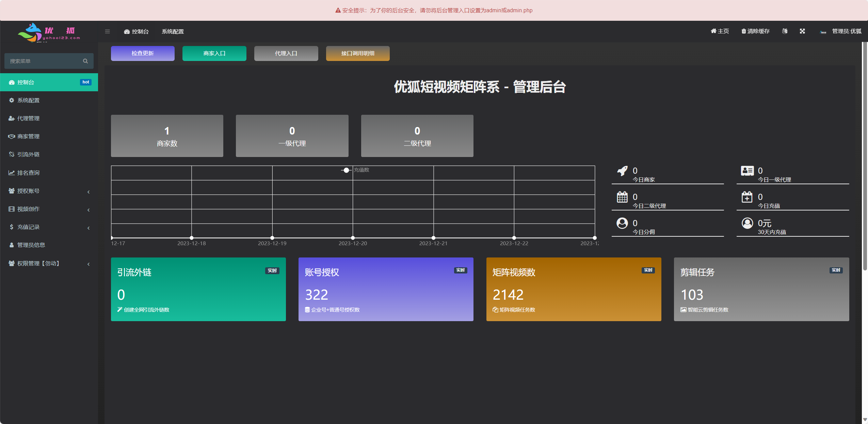
Task: Click the 检查更新 button
Action: tap(142, 53)
